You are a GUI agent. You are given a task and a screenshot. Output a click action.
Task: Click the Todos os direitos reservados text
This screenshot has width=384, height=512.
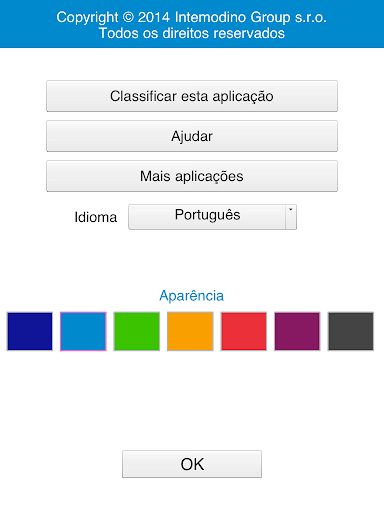tap(192, 33)
